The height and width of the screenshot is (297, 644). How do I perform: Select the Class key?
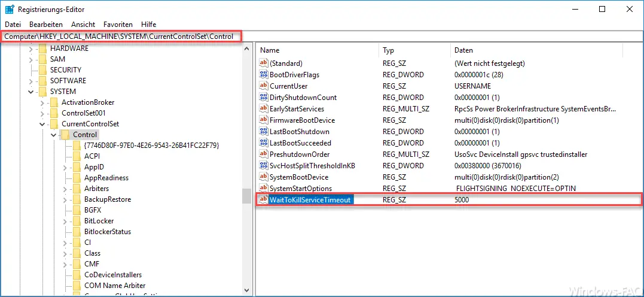pos(93,253)
